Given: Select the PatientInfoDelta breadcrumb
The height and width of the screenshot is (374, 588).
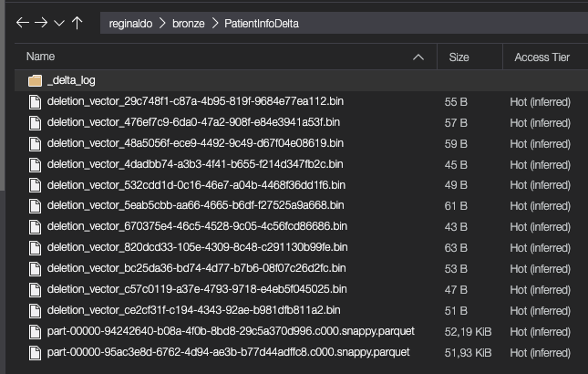Looking at the screenshot, I should (262, 24).
